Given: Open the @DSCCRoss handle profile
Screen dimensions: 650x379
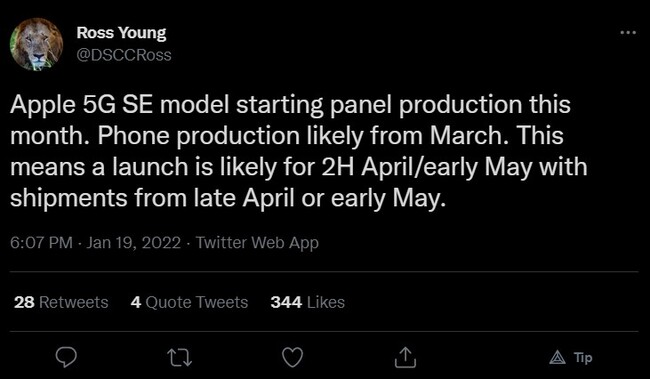Looking at the screenshot, I should (124, 55).
